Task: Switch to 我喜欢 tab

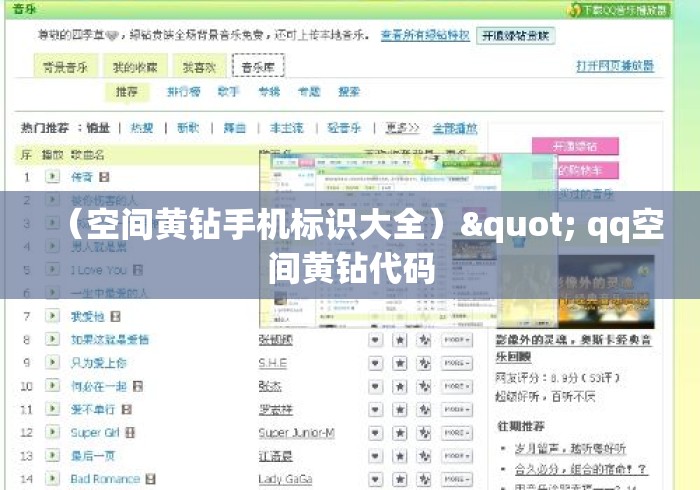Action: pos(199,66)
